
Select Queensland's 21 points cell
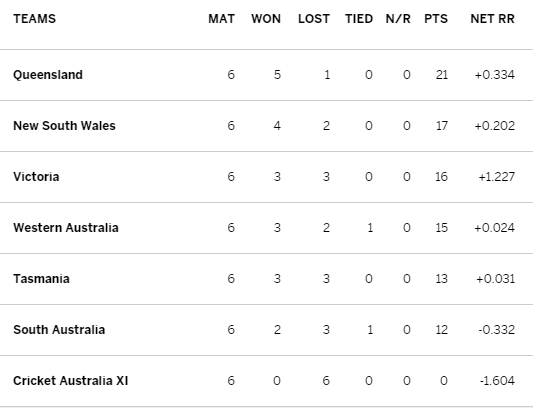(x=442, y=75)
